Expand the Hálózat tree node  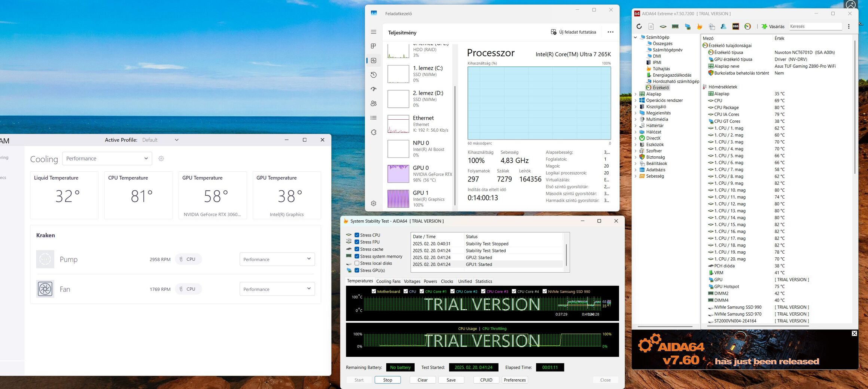coord(636,132)
